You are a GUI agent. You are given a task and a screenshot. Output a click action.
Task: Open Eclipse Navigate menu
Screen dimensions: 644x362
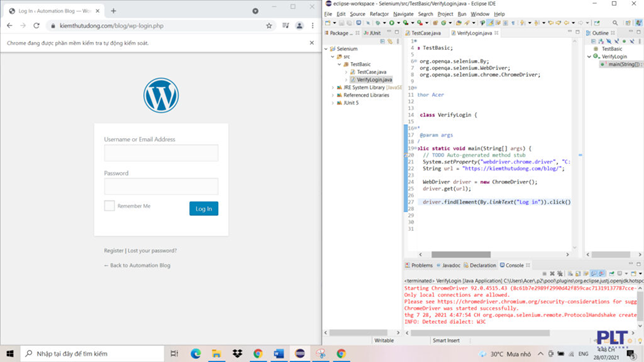point(403,14)
